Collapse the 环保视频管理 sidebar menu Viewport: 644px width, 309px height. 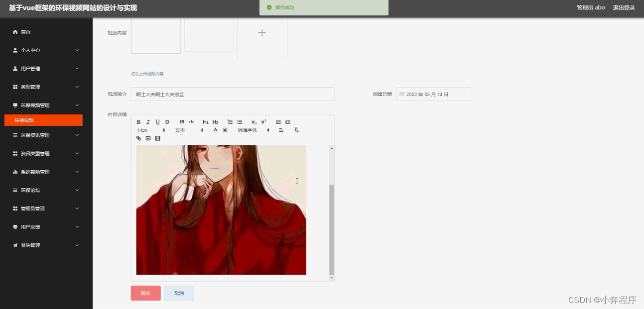[46, 105]
